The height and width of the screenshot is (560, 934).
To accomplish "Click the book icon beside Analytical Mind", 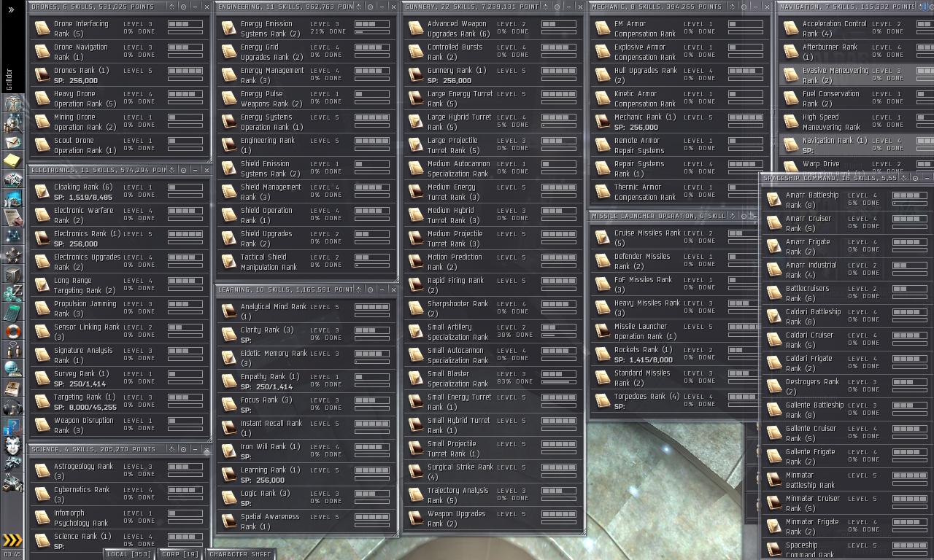I will pyautogui.click(x=229, y=311).
